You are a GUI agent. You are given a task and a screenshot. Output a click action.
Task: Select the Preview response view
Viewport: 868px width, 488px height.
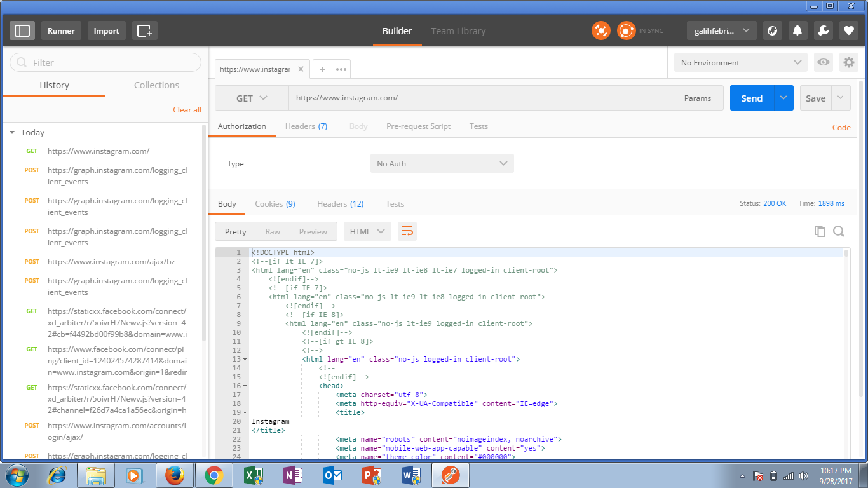coord(313,232)
